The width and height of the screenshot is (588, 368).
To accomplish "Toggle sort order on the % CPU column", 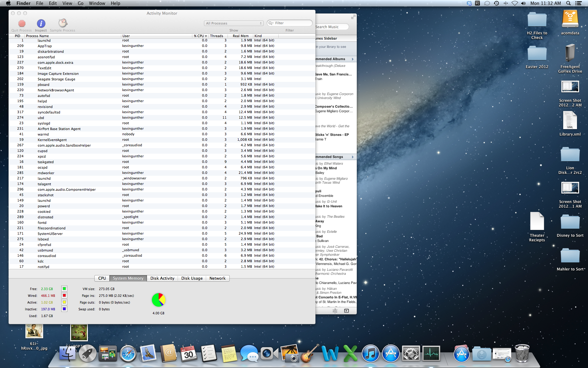I will coord(200,36).
